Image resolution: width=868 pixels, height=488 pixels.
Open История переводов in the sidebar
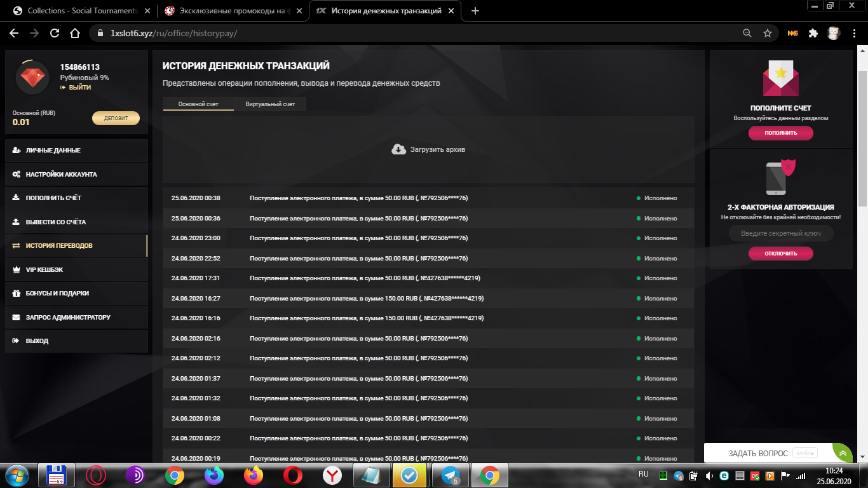click(x=77, y=246)
